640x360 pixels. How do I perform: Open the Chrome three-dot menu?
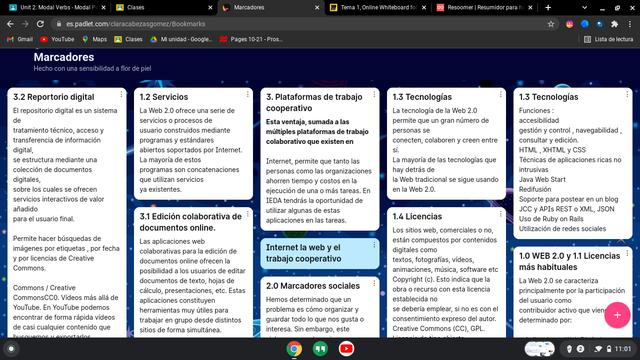pyautogui.click(x=630, y=24)
